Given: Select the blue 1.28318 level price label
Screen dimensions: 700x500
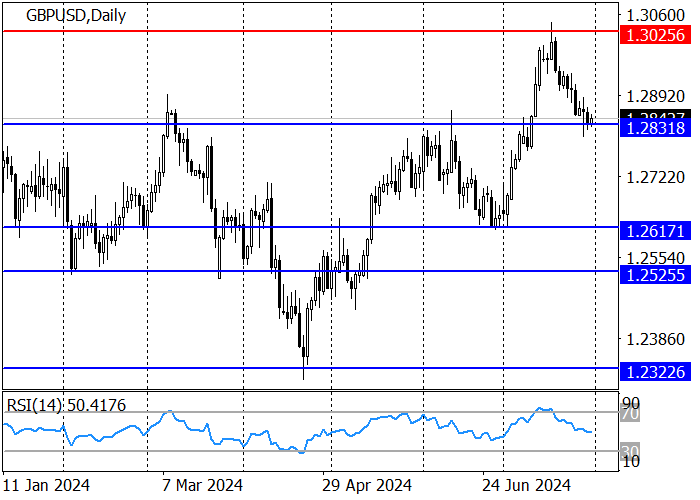Looking at the screenshot, I should [x=655, y=128].
